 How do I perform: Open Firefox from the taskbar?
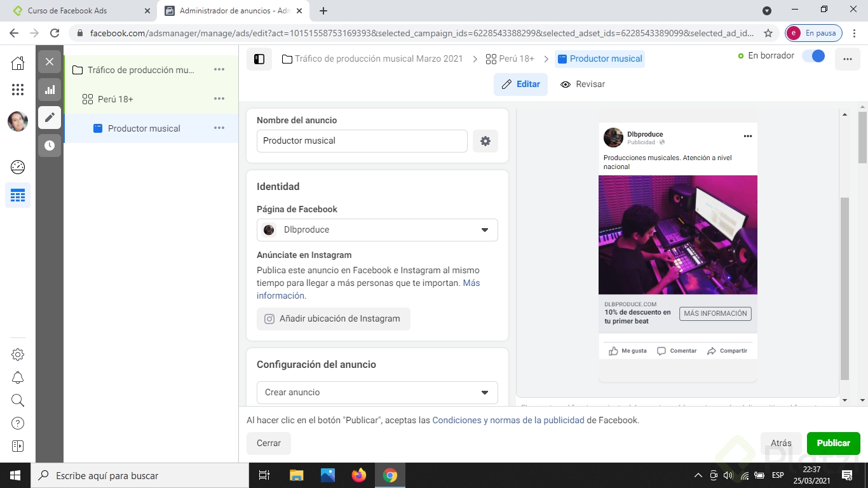tap(359, 475)
